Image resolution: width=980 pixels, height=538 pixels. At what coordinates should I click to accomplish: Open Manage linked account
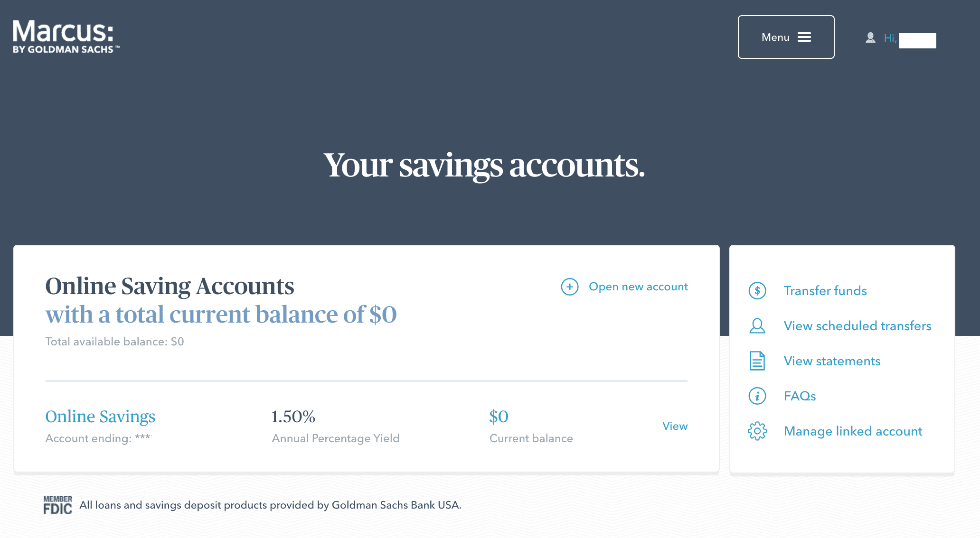tap(853, 431)
